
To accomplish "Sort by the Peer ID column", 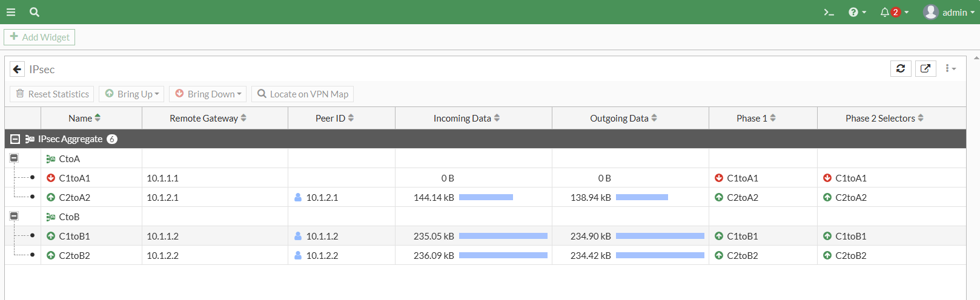I will pos(342,118).
